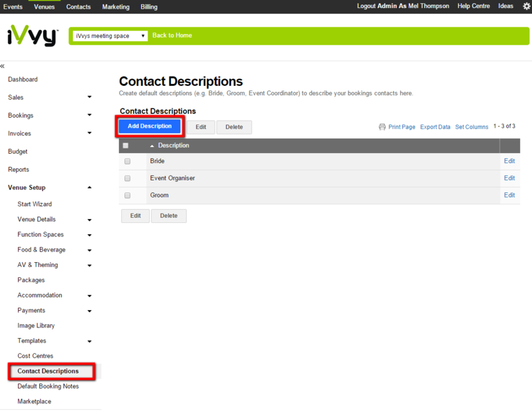Expand AV & Theming submenu
Screen dimensions: 532x414
89,266
